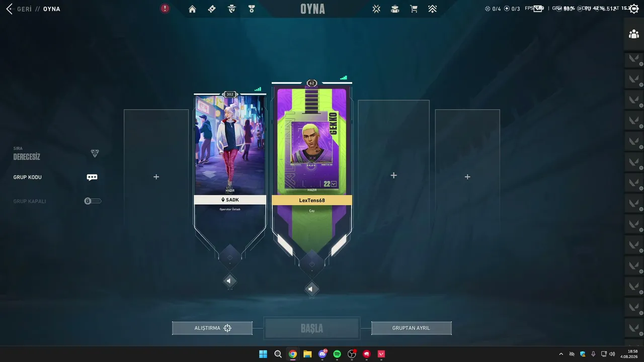This screenshot has height=362, width=644.
Task: Open the friends list panel icon
Action: (x=634, y=34)
